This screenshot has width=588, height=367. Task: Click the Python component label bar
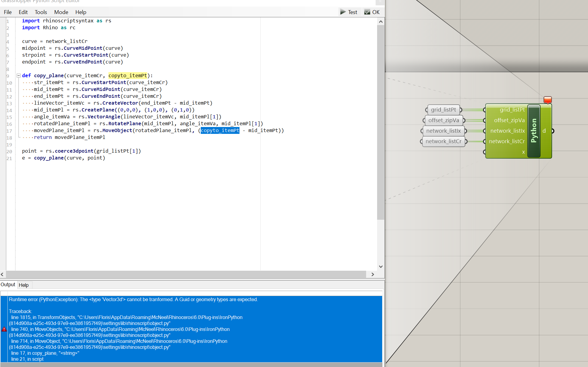click(534, 131)
